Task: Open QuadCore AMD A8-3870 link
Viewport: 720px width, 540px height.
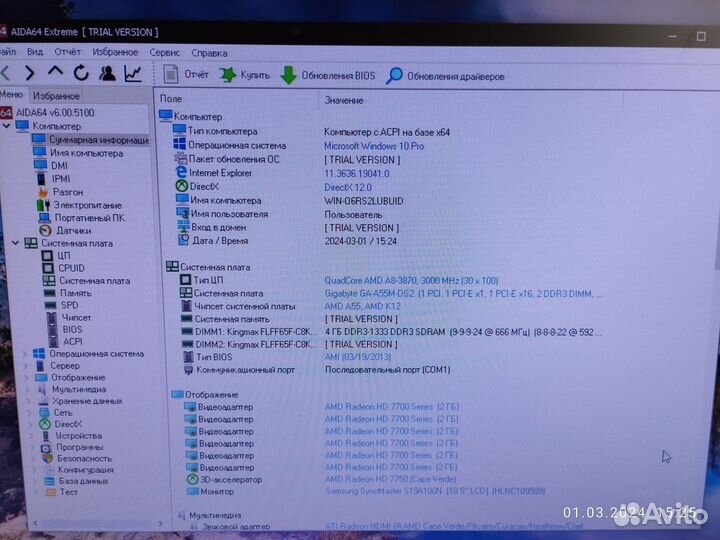Action: 411,281
